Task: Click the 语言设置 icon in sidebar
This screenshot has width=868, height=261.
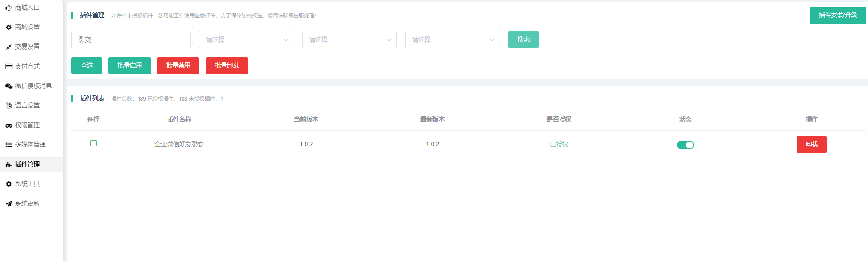Action: pyautogui.click(x=8, y=105)
